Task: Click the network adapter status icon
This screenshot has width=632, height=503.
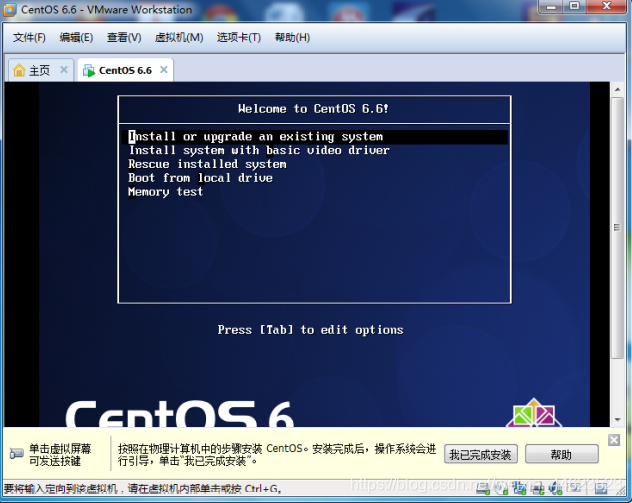Action: (520, 488)
